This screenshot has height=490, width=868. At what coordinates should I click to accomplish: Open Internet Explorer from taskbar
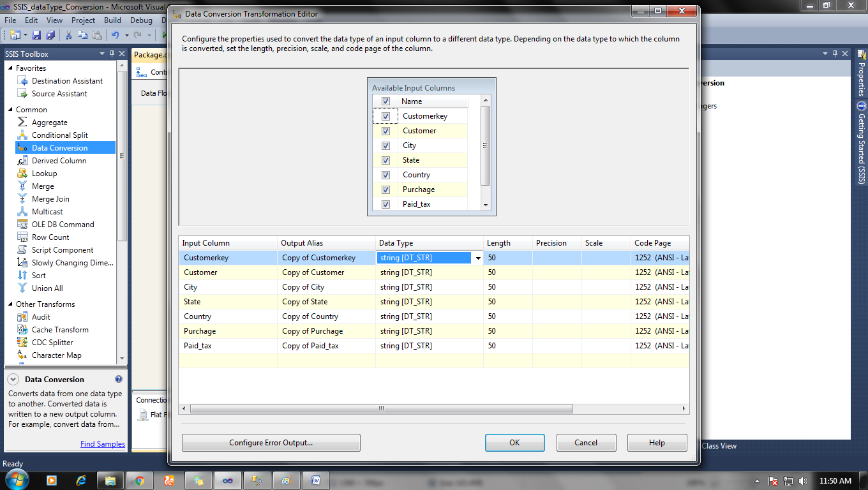81,480
